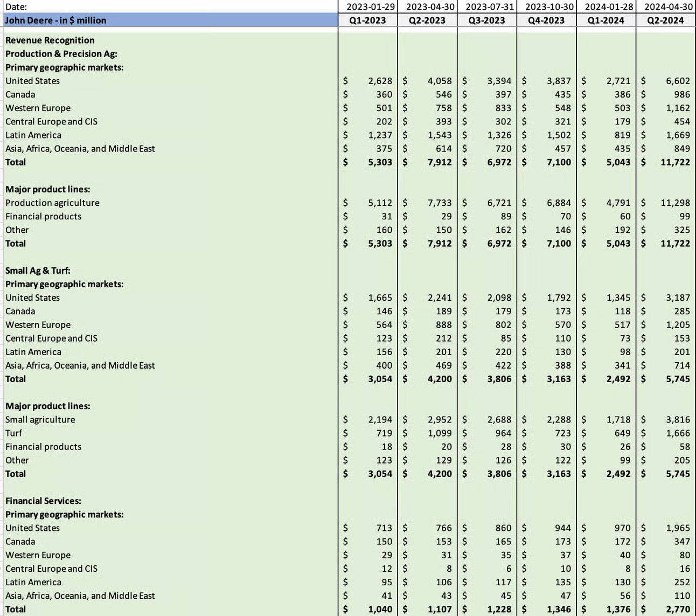Click Turf Q2-2023 value 1,099
The width and height of the screenshot is (696, 616).
[440, 433]
